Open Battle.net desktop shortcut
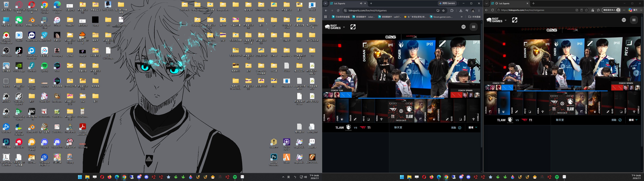 tap(6, 128)
